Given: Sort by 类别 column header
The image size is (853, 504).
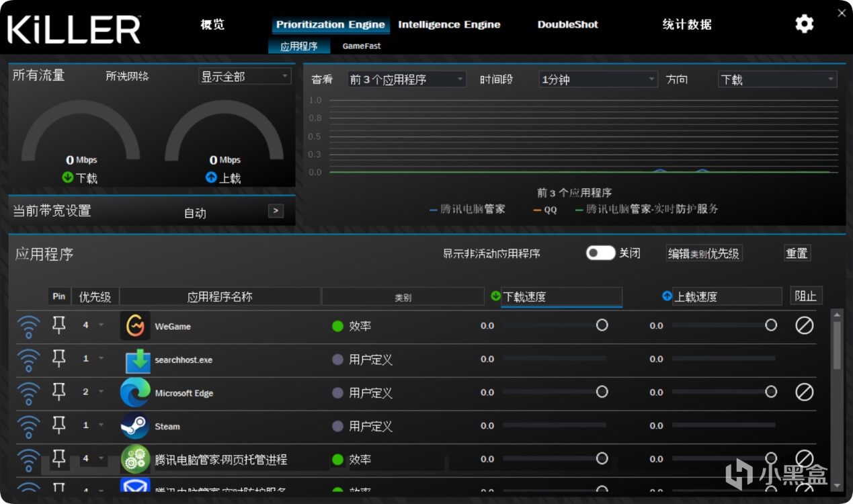Looking at the screenshot, I should pos(403,296).
